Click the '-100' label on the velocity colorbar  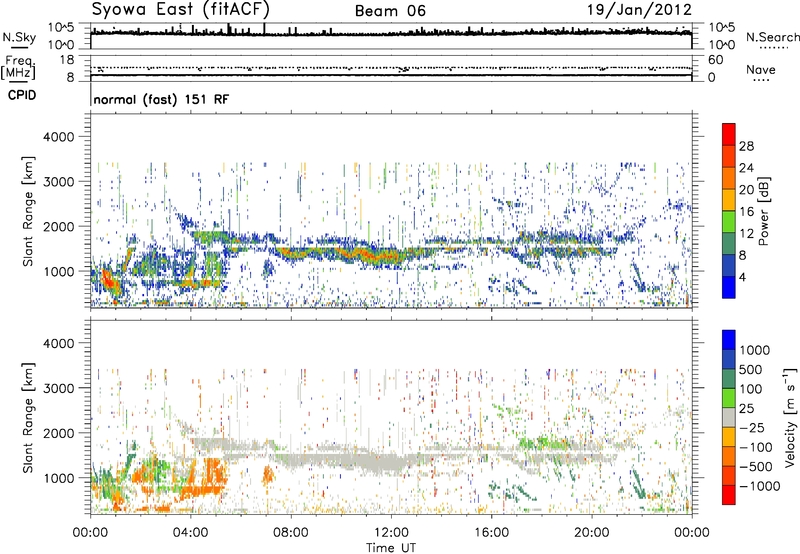(x=755, y=447)
